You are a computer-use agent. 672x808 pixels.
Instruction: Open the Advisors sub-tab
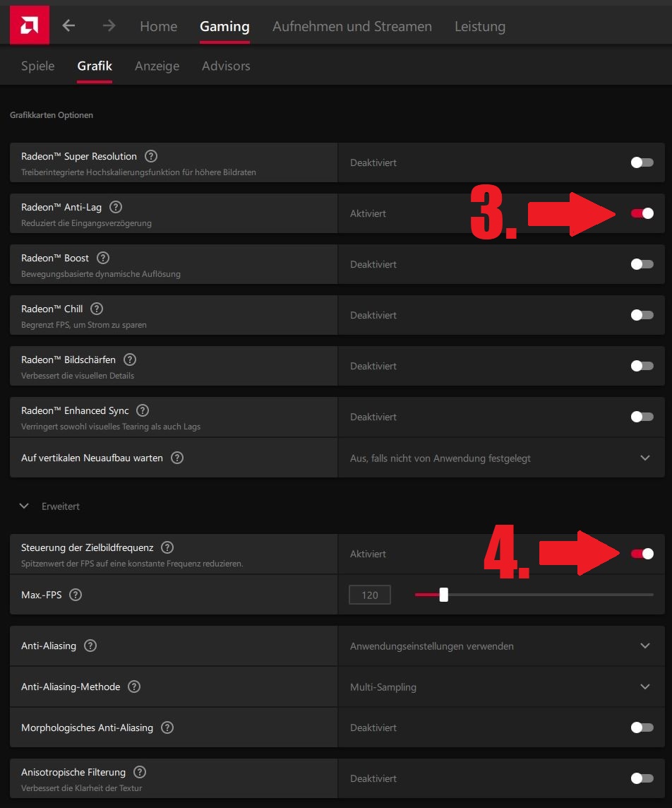tap(226, 66)
